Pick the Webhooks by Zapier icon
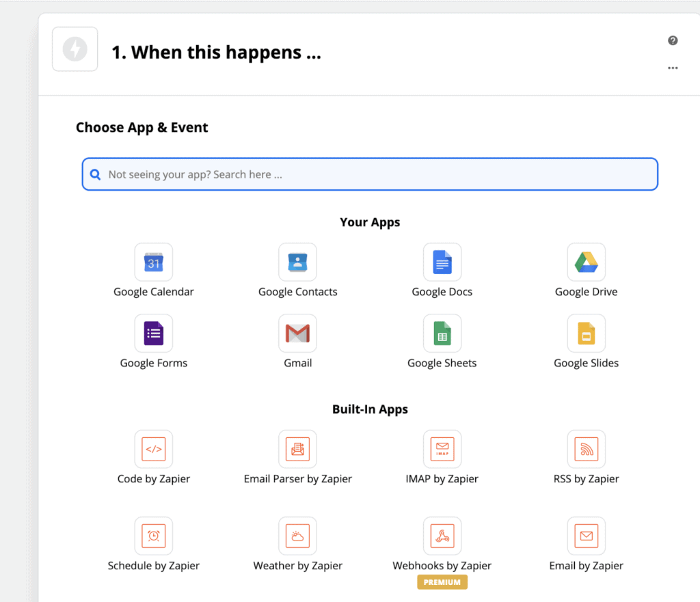This screenshot has width=700, height=602. (442, 536)
